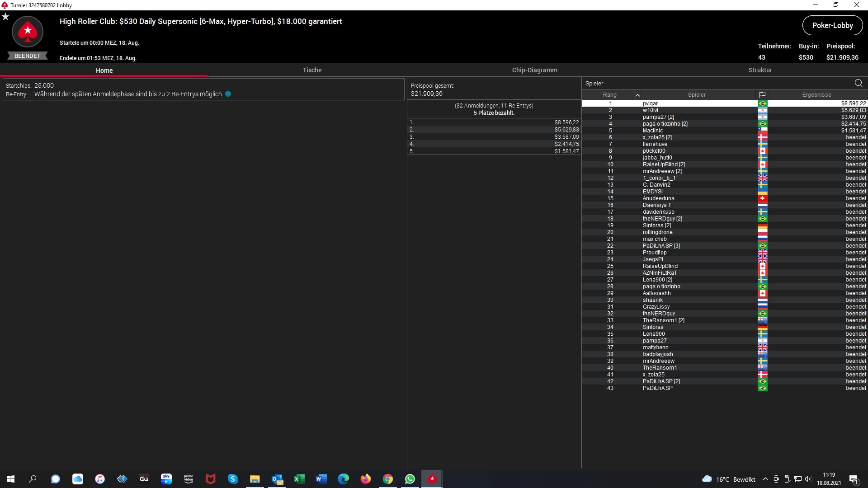Sort by Ergebnisse column header
868x488 pixels.
click(x=816, y=95)
